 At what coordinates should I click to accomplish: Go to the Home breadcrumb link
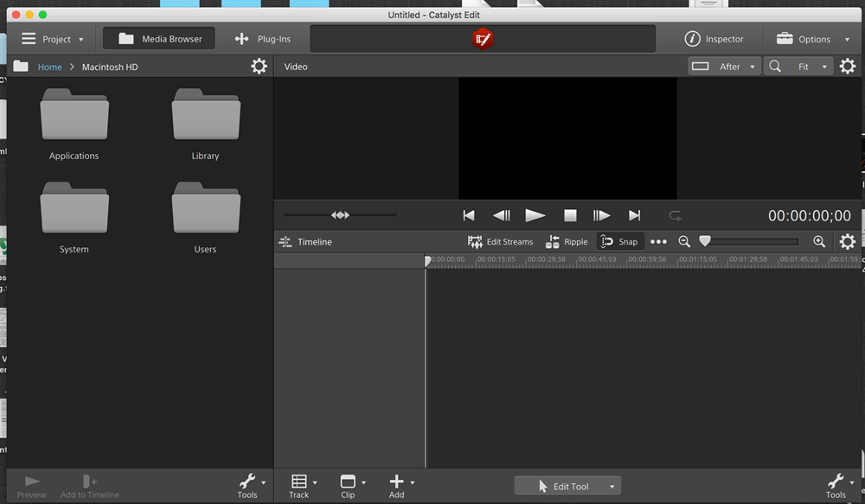49,67
